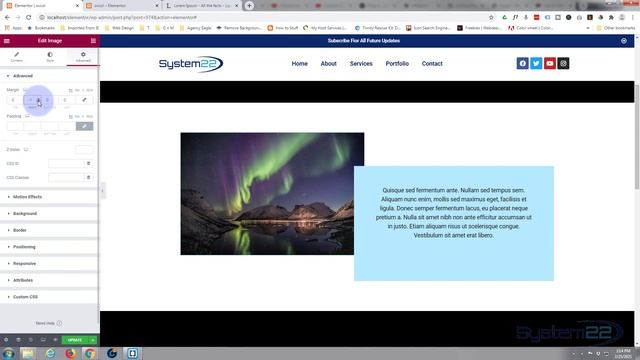This screenshot has height=360, width=640.
Task: Collapse the Elementor panel with side handle
Action: pos(102,191)
